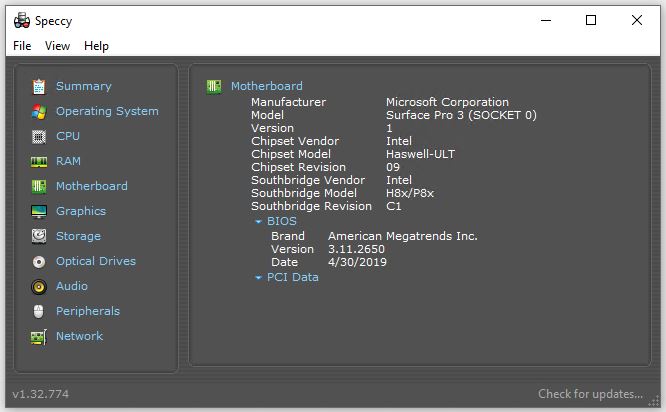666x412 pixels.
Task: Close the Speccy window
Action: 637,20
